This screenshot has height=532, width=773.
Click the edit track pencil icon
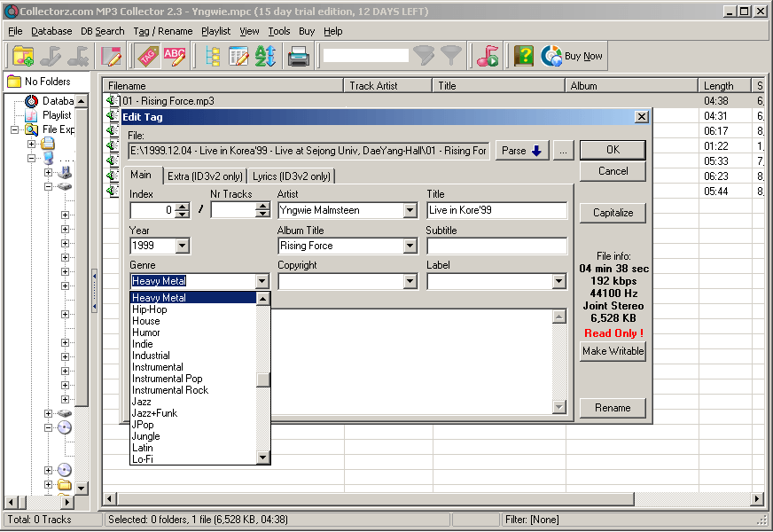click(111, 57)
